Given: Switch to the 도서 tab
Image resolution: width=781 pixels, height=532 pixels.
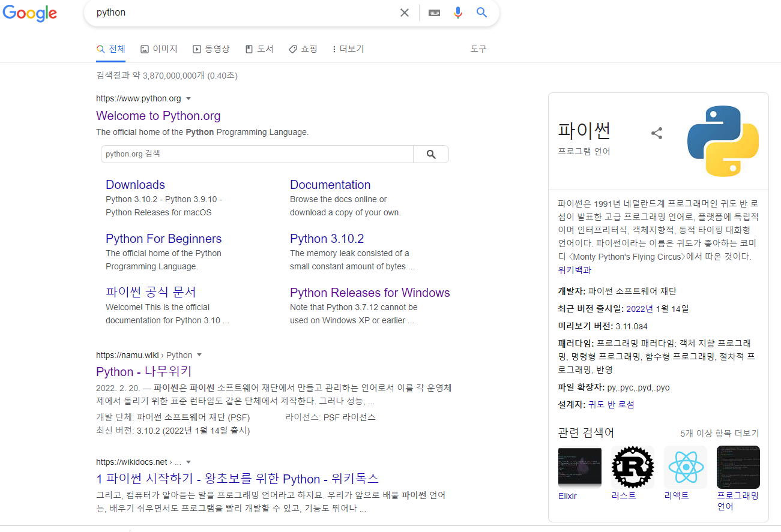Looking at the screenshot, I should pos(259,49).
